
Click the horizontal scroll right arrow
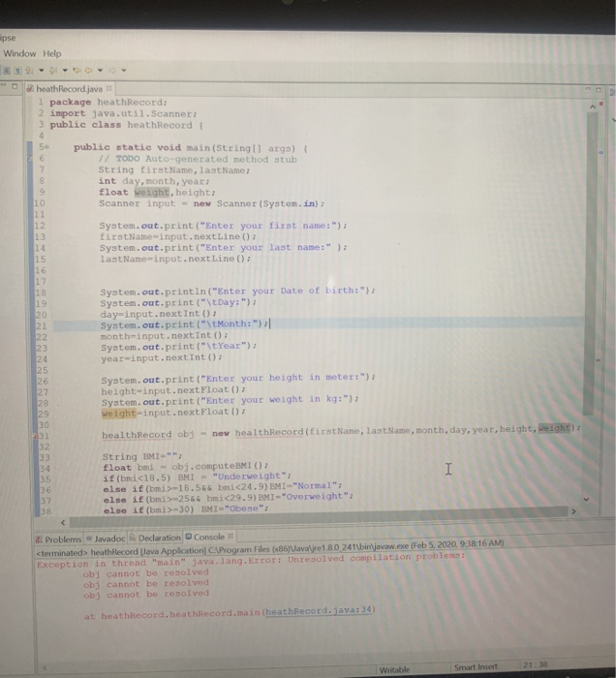[573, 511]
